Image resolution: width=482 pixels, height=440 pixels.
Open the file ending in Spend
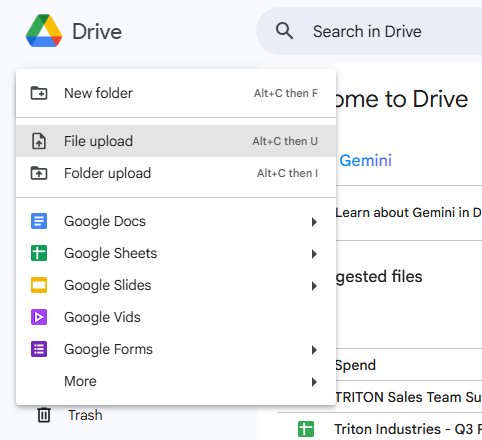tap(356, 365)
